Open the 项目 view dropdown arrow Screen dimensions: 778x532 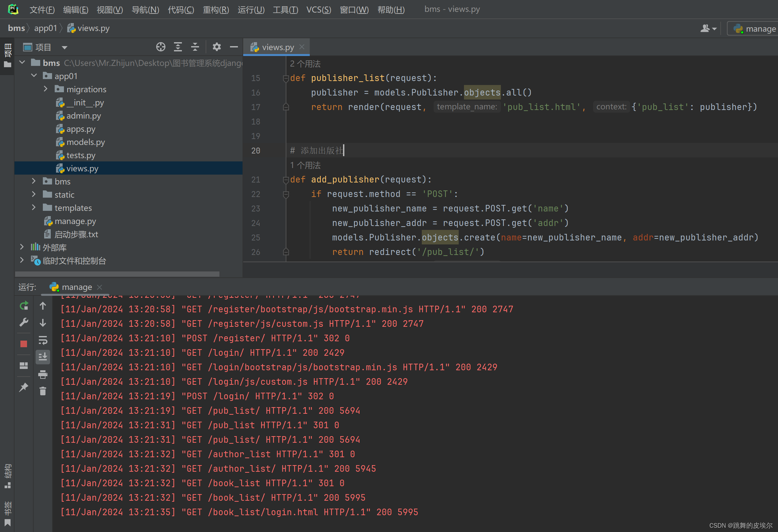pos(65,47)
